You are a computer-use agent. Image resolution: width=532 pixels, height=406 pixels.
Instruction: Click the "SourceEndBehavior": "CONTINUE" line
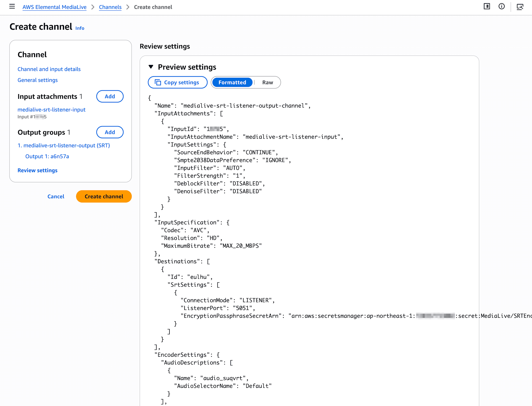[x=226, y=152]
